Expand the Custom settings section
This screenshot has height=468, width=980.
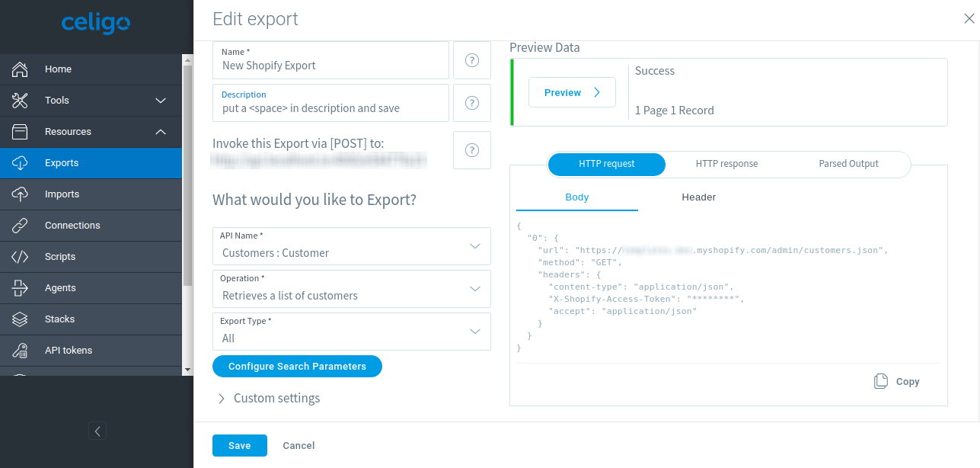coord(268,399)
